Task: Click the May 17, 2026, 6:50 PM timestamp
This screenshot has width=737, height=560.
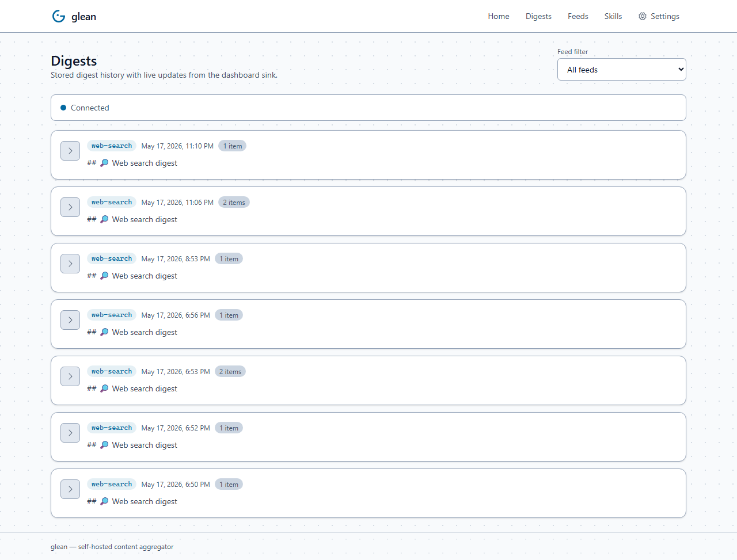Action: [176, 485]
